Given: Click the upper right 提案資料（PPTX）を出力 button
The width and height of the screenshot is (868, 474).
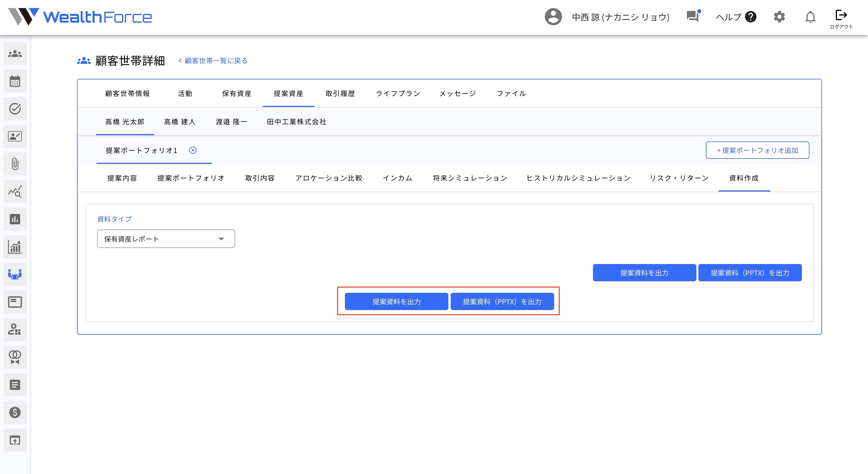Looking at the screenshot, I should 750,273.
